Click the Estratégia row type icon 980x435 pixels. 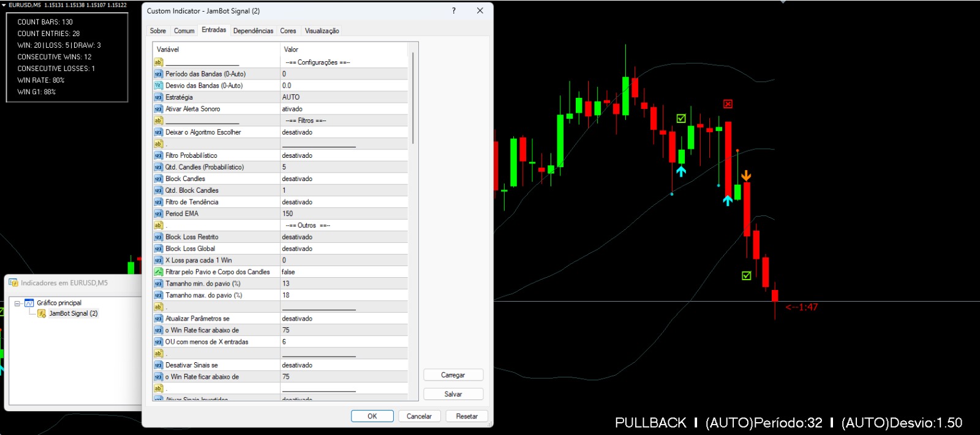(158, 97)
